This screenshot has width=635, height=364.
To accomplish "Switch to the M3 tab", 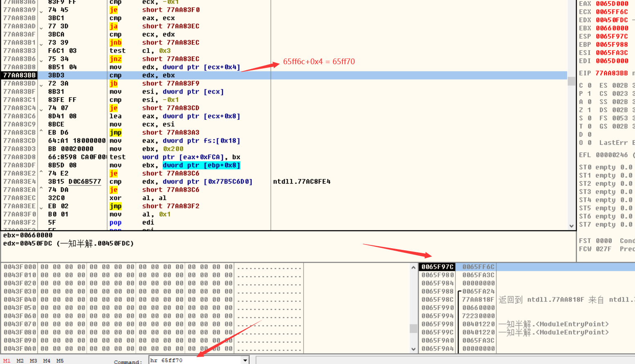I will (x=34, y=361).
